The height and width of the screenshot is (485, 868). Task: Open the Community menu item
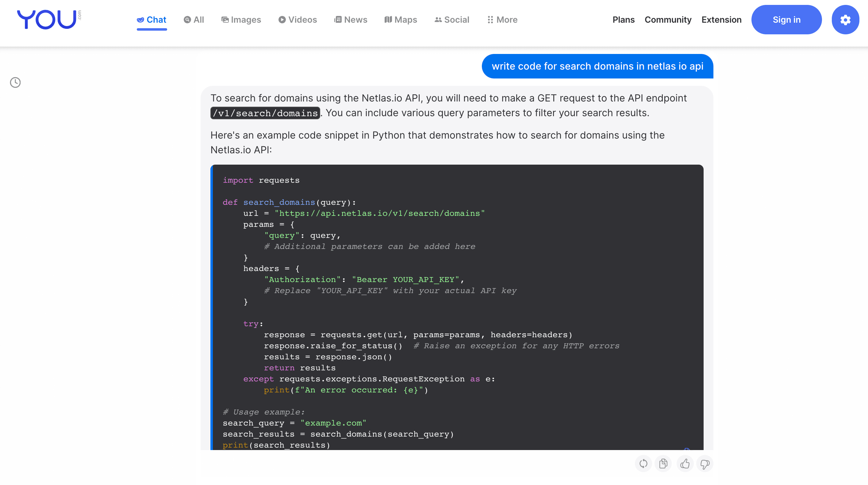point(667,19)
